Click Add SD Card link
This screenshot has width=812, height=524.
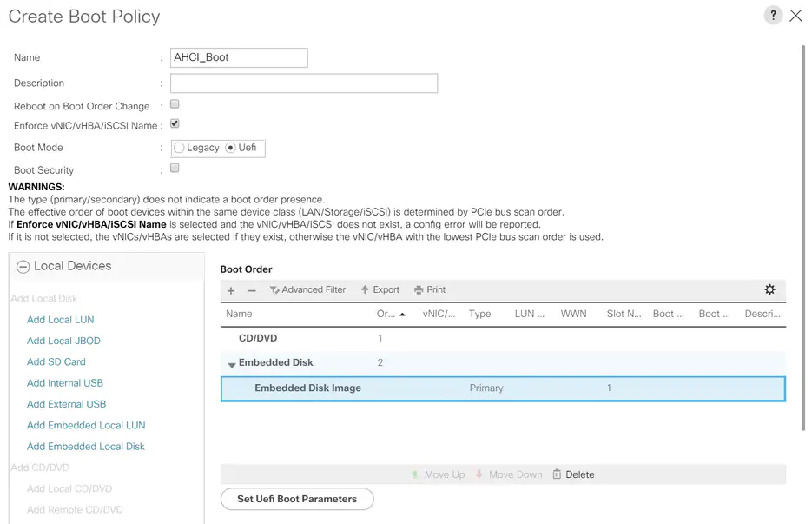(56, 361)
